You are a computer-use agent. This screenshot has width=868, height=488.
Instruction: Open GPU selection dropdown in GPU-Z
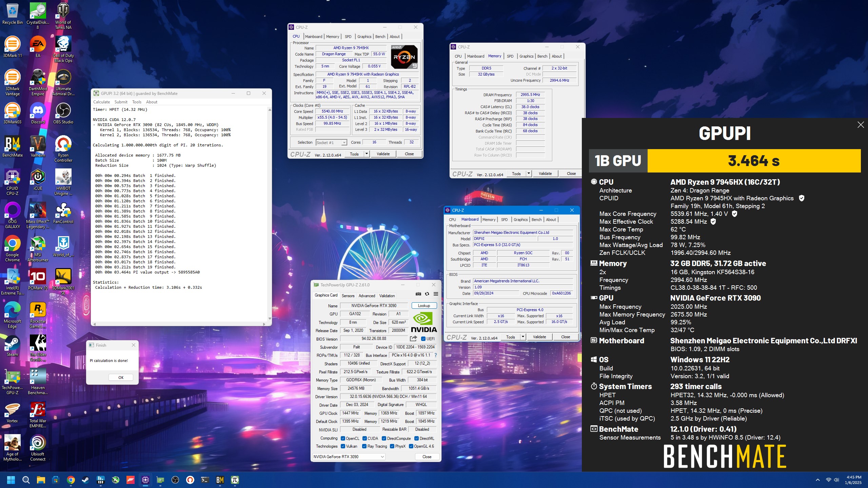[349, 457]
